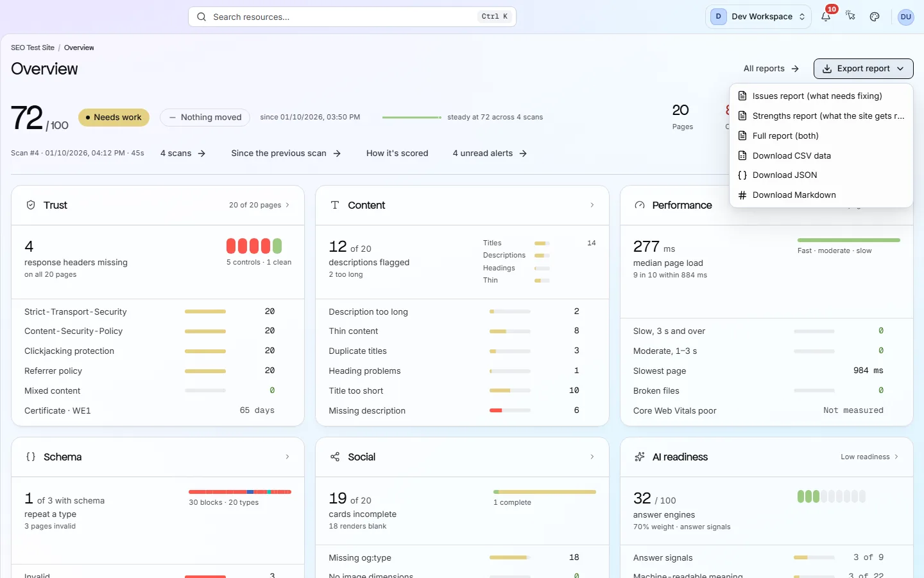924x578 pixels.
Task: Click the Answer signals row label
Action: point(663,558)
